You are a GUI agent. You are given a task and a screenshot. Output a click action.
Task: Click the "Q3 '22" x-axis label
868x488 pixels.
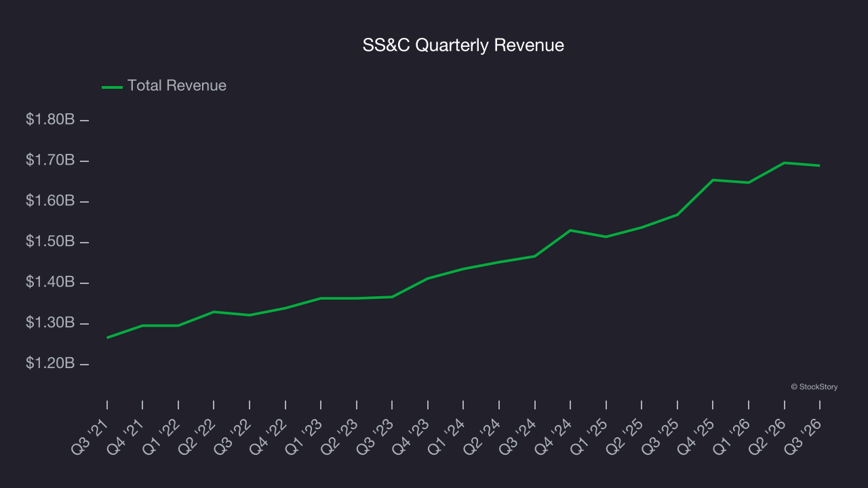pyautogui.click(x=233, y=436)
